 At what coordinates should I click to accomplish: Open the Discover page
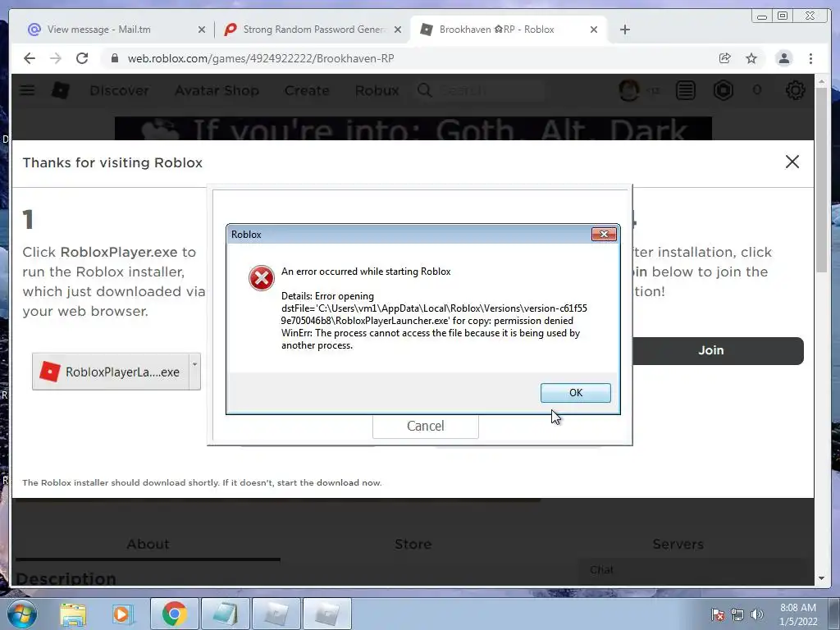tap(120, 90)
